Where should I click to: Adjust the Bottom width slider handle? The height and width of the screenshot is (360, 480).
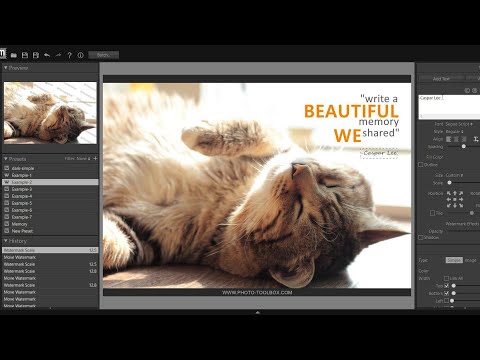(454, 293)
